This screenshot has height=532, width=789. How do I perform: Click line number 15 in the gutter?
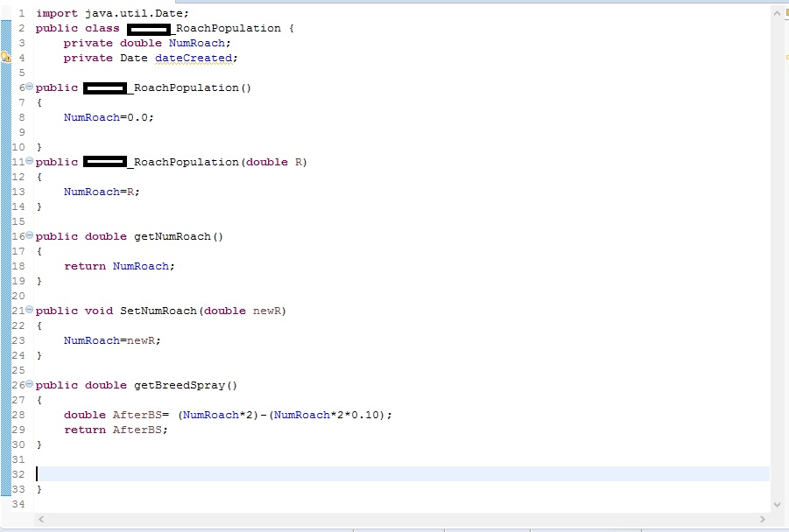click(18, 221)
